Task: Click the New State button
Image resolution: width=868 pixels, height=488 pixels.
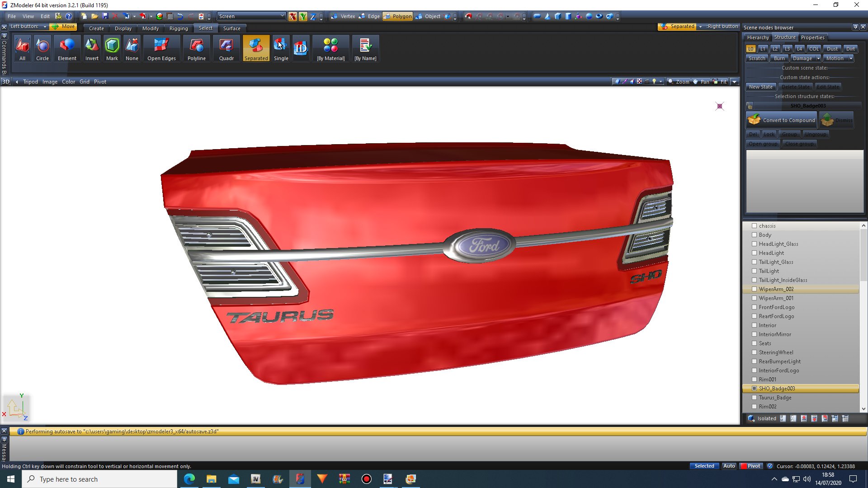Action: (x=760, y=87)
